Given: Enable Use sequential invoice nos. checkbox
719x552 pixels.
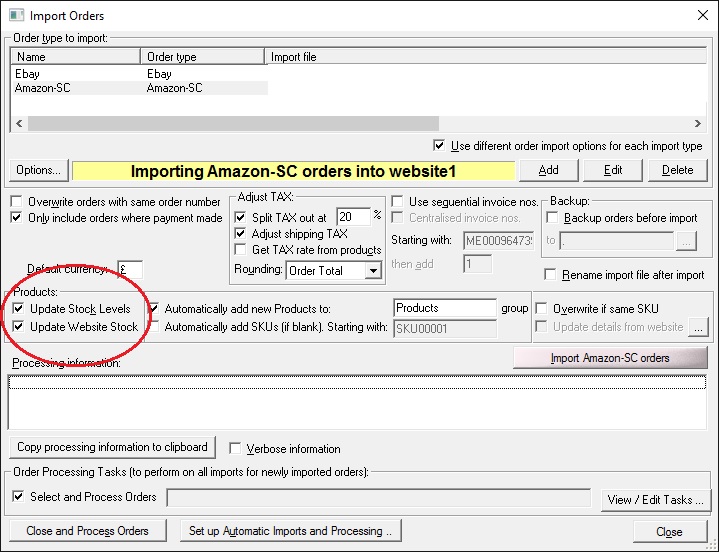Looking at the screenshot, I should [x=397, y=201].
